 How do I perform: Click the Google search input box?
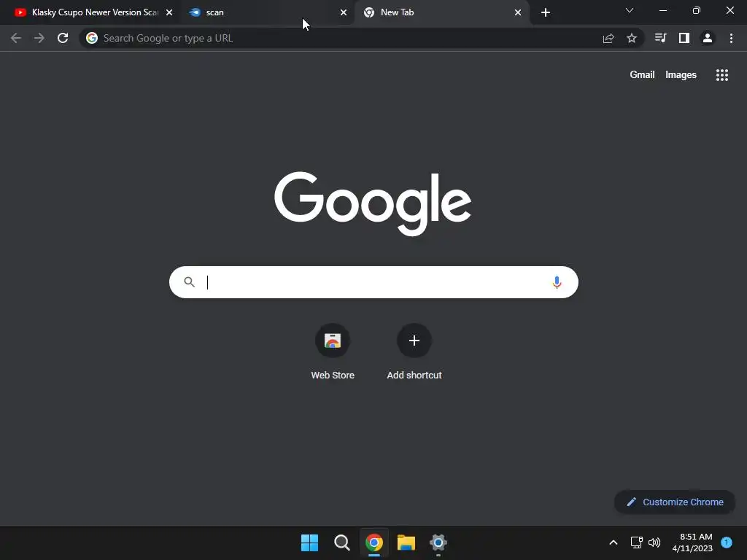pyautogui.click(x=374, y=282)
